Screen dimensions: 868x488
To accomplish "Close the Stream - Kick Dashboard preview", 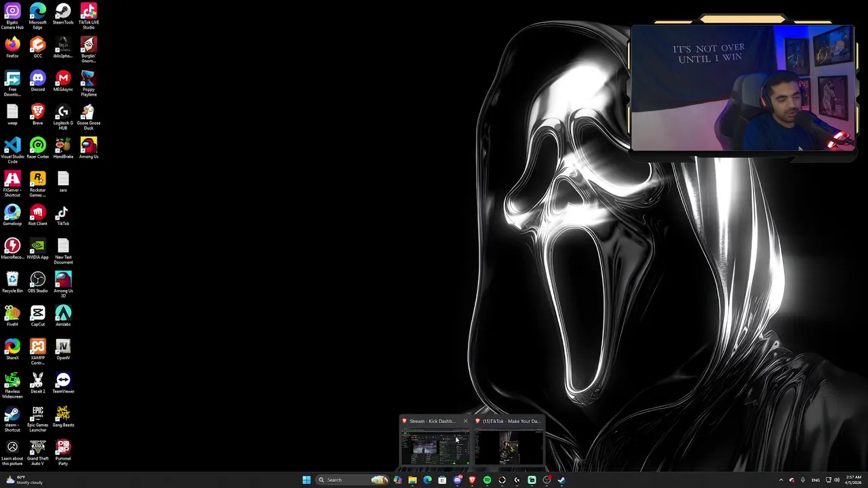I will [465, 421].
